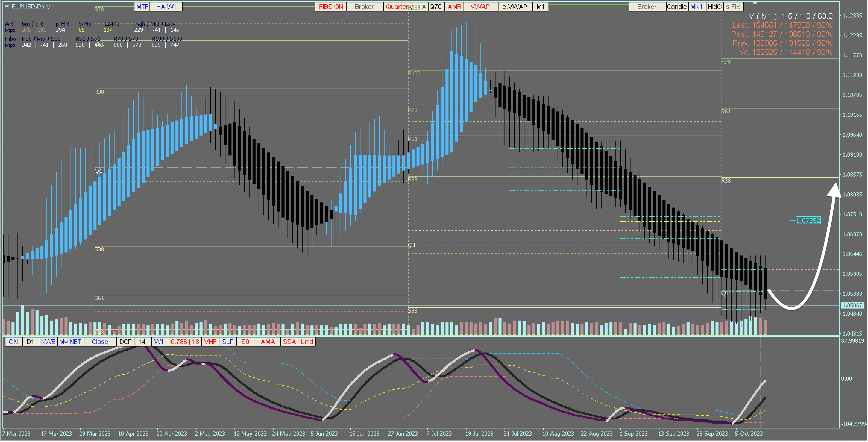This screenshot has height=442, width=868.
Task: Click the 1.07352 price label on the chart
Action: (x=808, y=221)
